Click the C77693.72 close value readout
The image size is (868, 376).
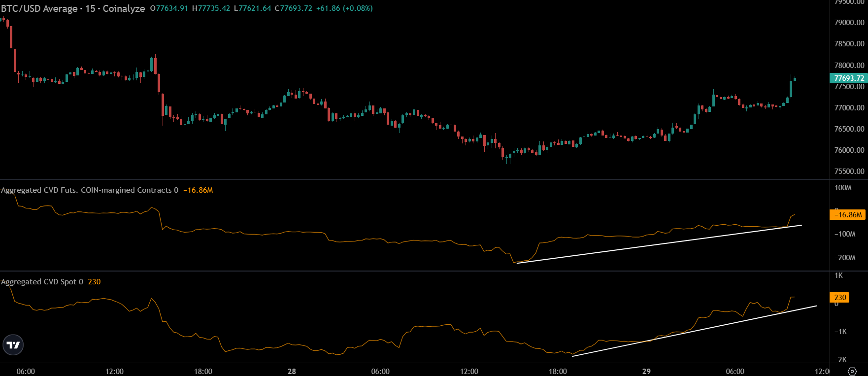coord(293,8)
